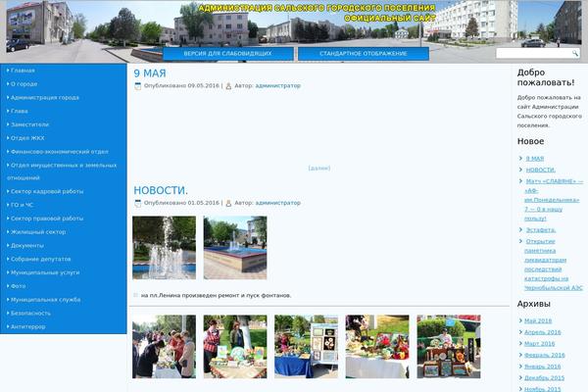This screenshot has height=392, width=588.
Task: Open Отдел ЖКХ section
Action: click(27, 138)
